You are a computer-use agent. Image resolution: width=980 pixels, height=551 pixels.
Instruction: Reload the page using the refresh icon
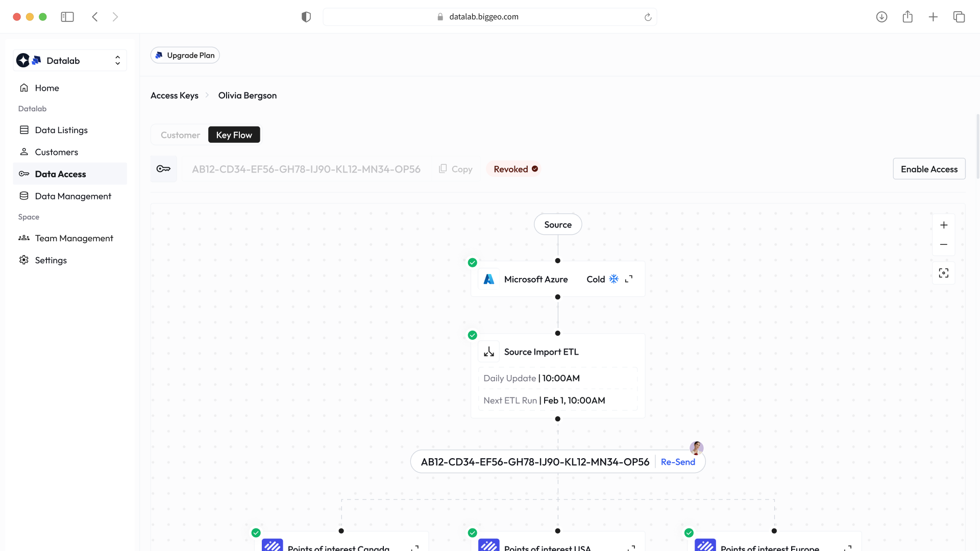pos(648,17)
